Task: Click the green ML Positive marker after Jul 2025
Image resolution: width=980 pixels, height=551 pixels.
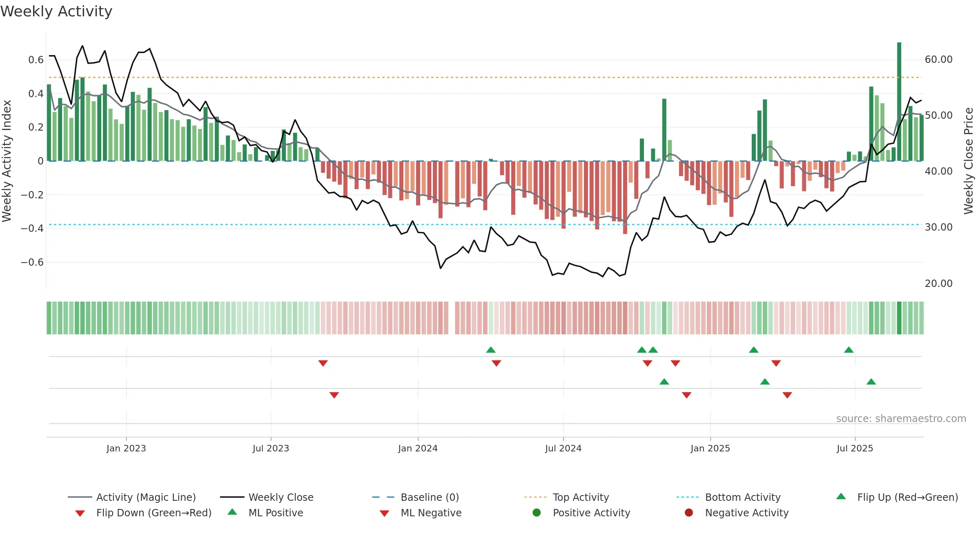Action: [x=871, y=382]
